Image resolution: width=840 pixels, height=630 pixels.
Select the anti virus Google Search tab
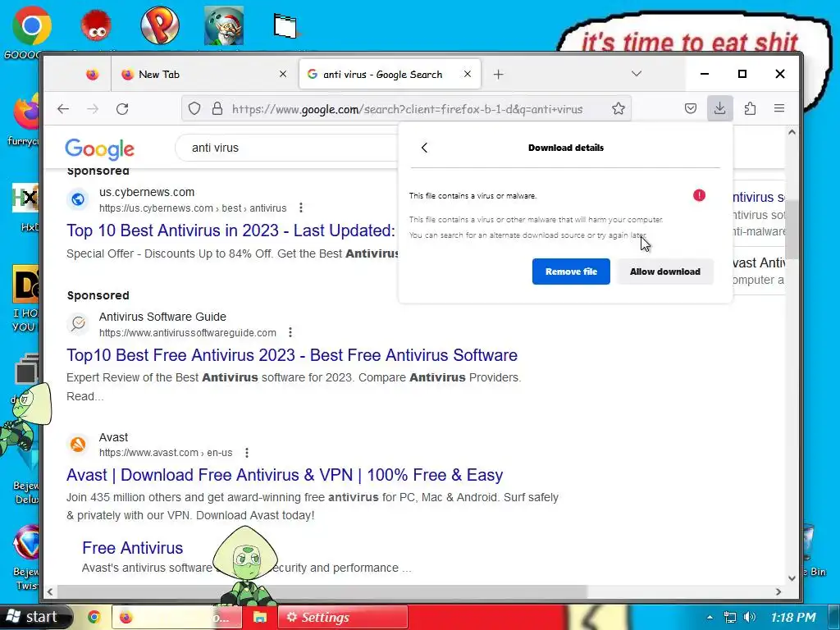(x=390, y=75)
